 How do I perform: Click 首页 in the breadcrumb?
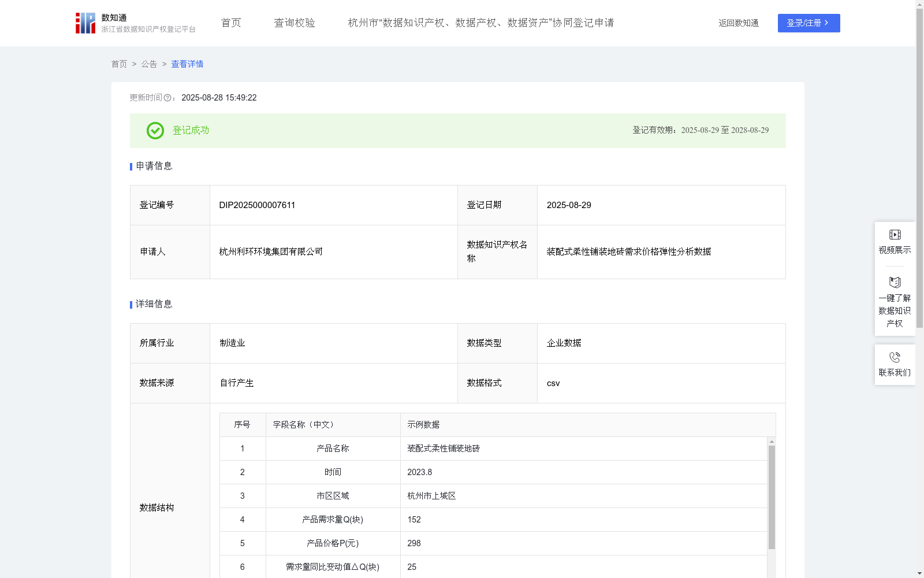119,64
